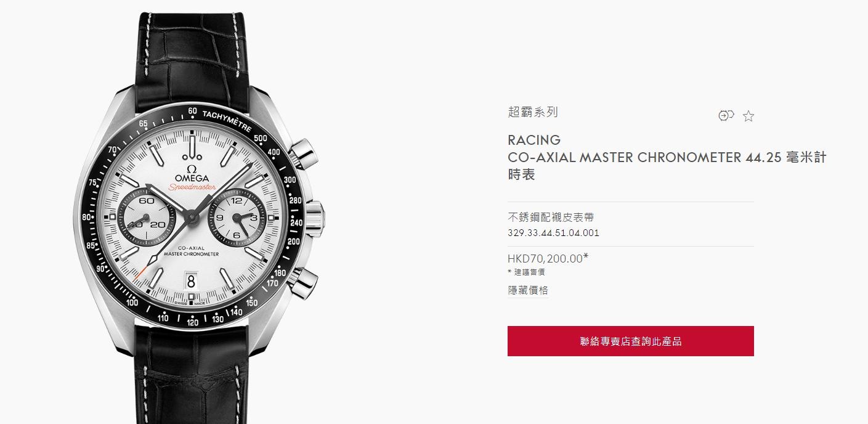Open the 超霸系列 collection link

click(x=533, y=112)
